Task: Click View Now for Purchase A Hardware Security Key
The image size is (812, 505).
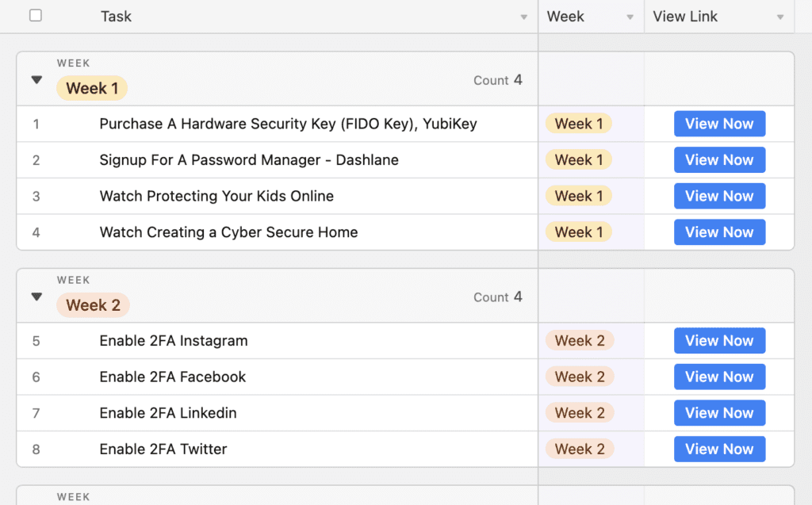Action: [x=719, y=124]
